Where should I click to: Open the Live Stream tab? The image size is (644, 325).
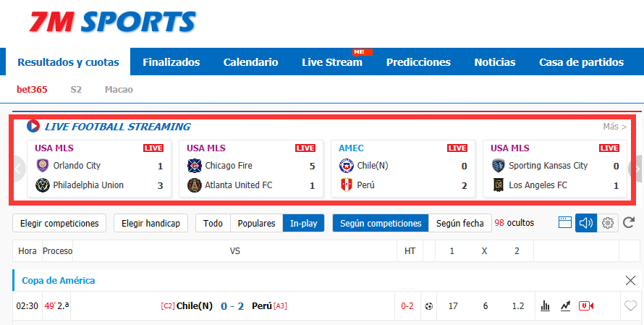click(332, 62)
